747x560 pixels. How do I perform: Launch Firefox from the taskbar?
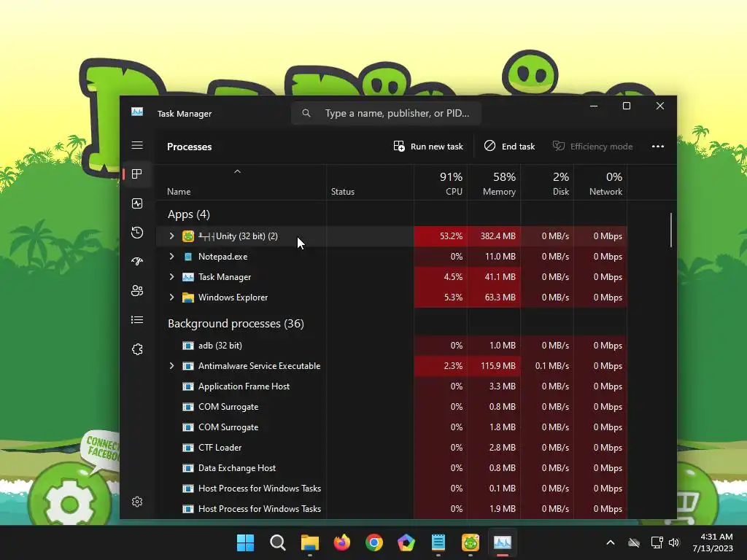342,542
